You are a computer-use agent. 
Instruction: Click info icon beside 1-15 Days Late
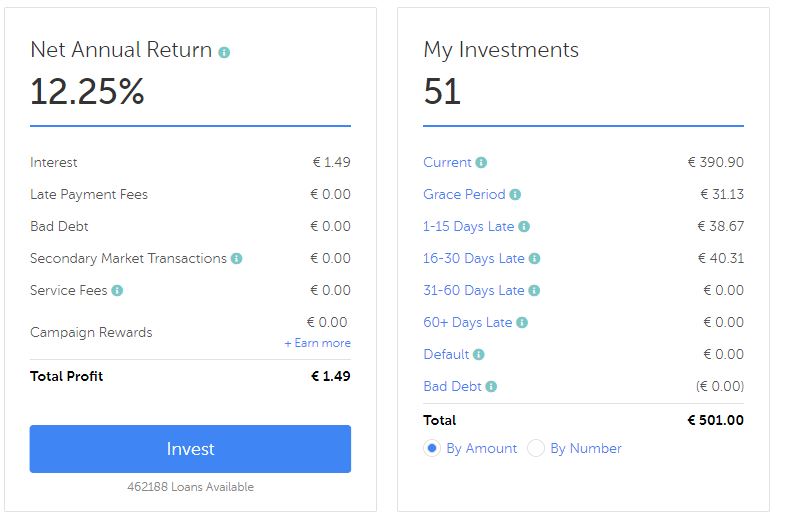pyautogui.click(x=524, y=227)
